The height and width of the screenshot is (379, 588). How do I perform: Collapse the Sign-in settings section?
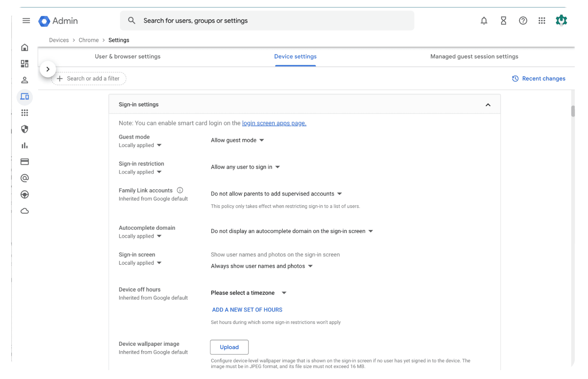488,105
